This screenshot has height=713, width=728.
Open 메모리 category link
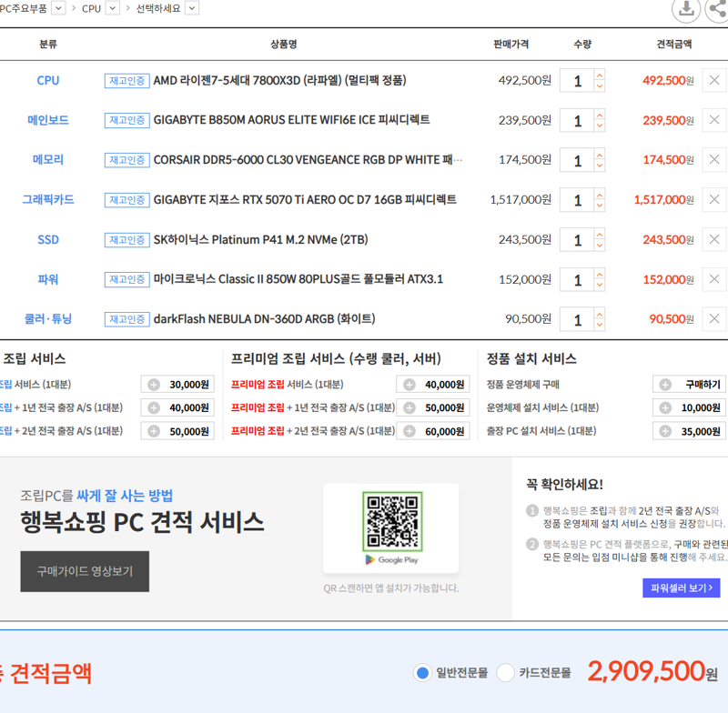[x=48, y=159]
